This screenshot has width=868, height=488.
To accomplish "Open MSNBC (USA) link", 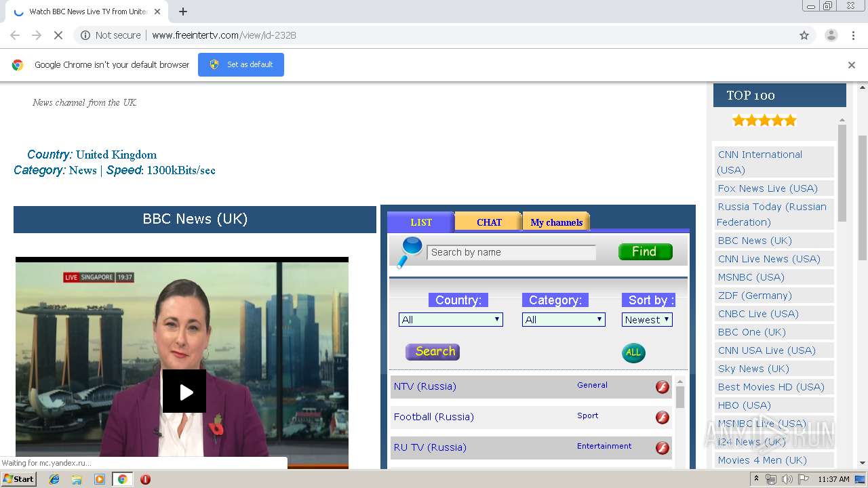I will pos(751,277).
